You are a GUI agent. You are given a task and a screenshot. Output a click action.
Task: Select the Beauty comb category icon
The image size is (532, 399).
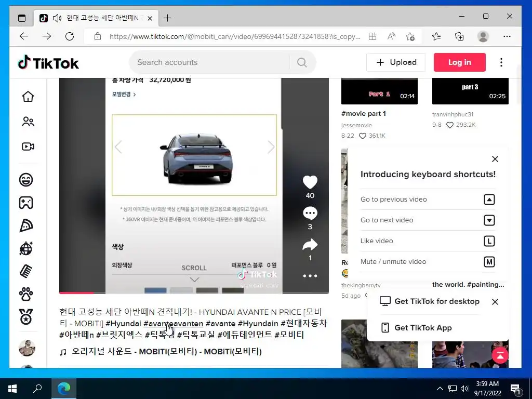pyautogui.click(x=26, y=271)
